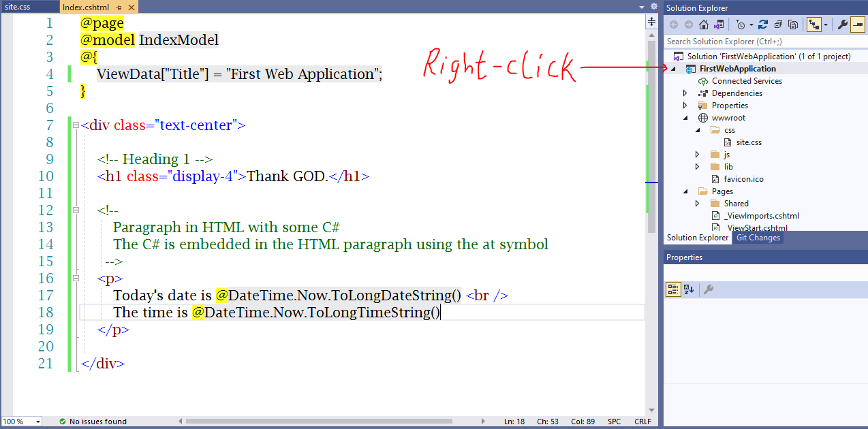
Task: Click Property Pages wrench in Properties panel
Action: click(x=708, y=289)
